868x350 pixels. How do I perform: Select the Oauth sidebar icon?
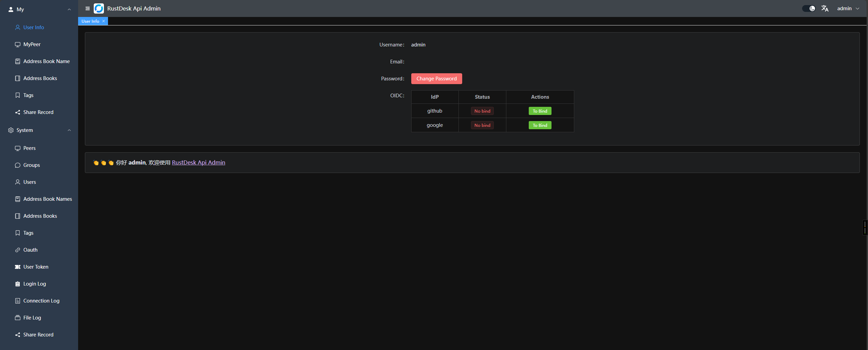17,250
